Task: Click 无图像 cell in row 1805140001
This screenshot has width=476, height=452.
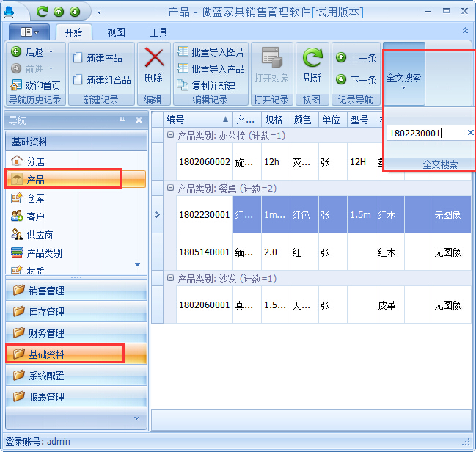Action: point(452,252)
